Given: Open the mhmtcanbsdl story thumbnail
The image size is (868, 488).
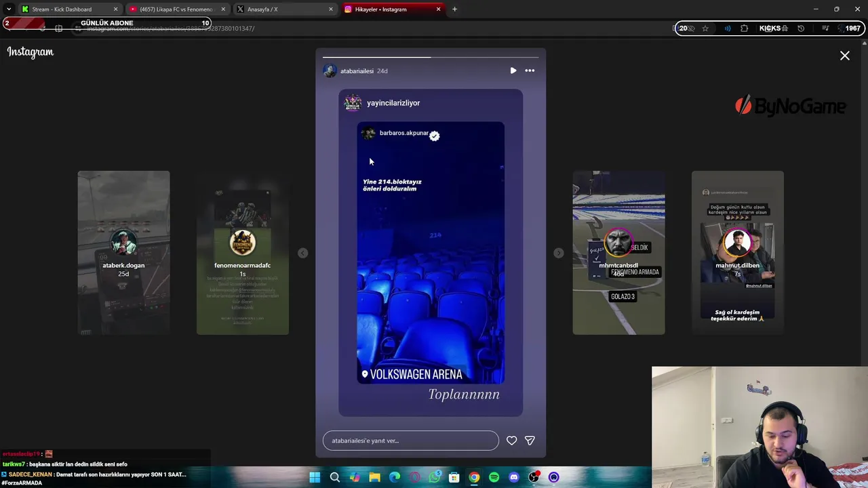Looking at the screenshot, I should click(x=618, y=253).
